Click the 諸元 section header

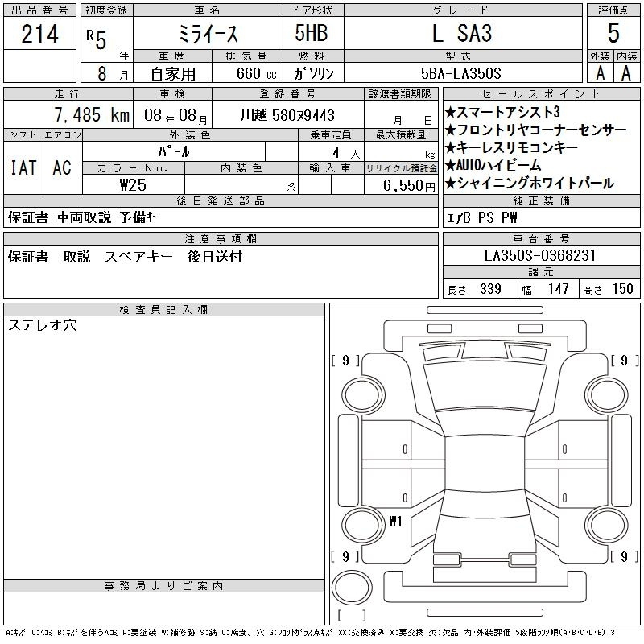pyautogui.click(x=541, y=272)
